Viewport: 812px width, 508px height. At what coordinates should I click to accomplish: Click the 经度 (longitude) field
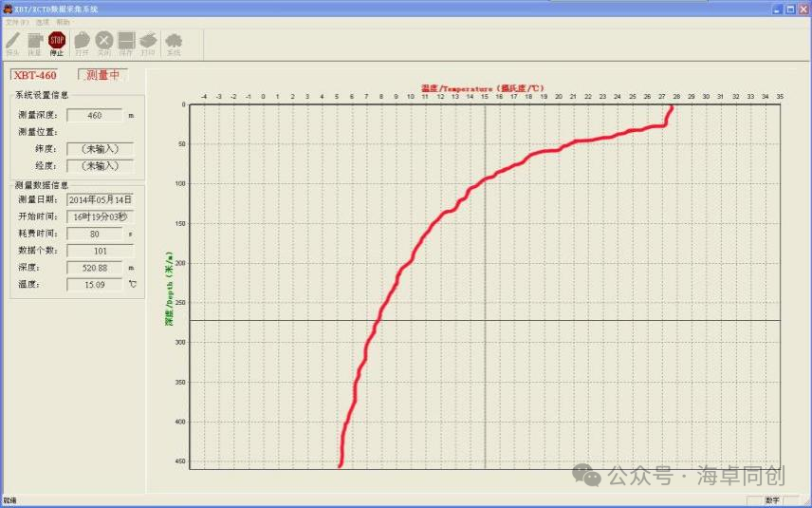point(100,165)
